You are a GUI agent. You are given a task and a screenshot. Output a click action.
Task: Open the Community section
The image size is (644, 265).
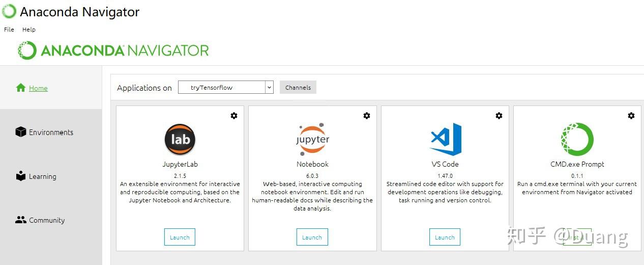(46, 221)
